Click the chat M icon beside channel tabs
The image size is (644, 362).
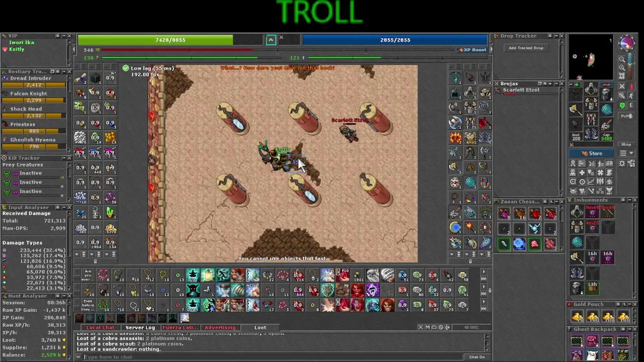tap(427, 327)
